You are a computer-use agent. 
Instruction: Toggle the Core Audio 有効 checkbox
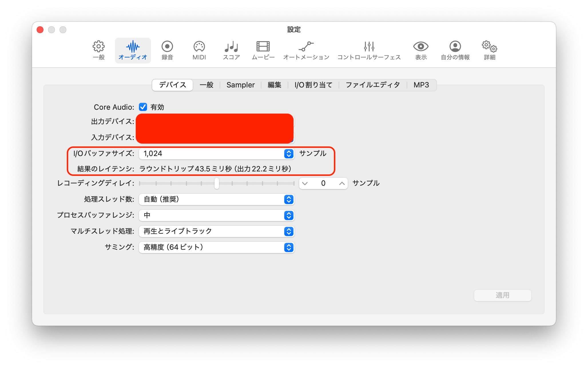click(x=143, y=107)
